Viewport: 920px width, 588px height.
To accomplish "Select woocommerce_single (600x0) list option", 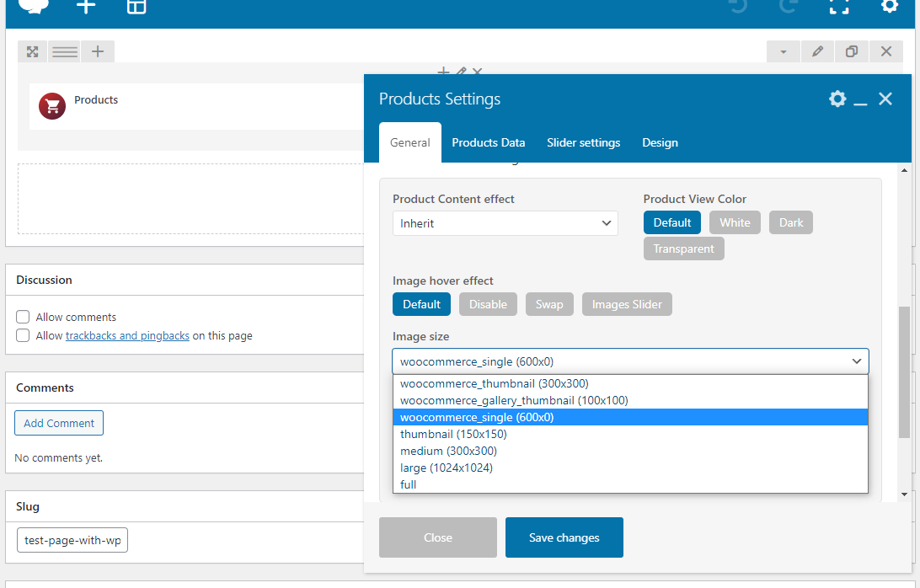I will 630,418.
